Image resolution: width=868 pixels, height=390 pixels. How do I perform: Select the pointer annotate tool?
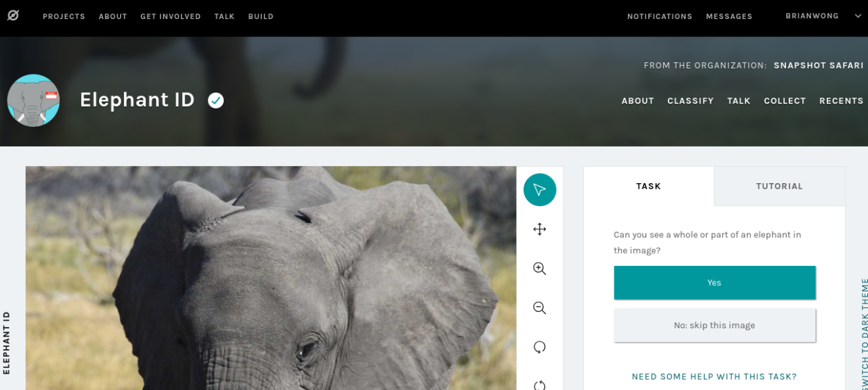point(540,190)
